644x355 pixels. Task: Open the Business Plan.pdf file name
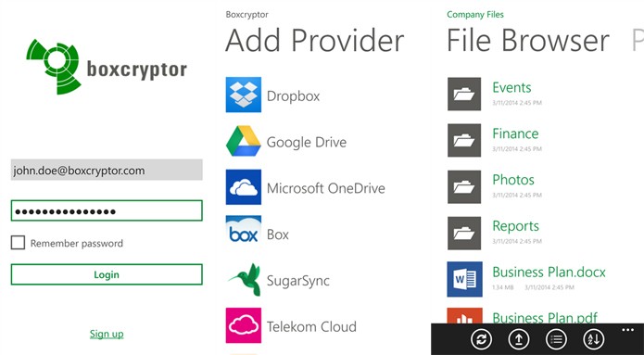click(x=545, y=317)
